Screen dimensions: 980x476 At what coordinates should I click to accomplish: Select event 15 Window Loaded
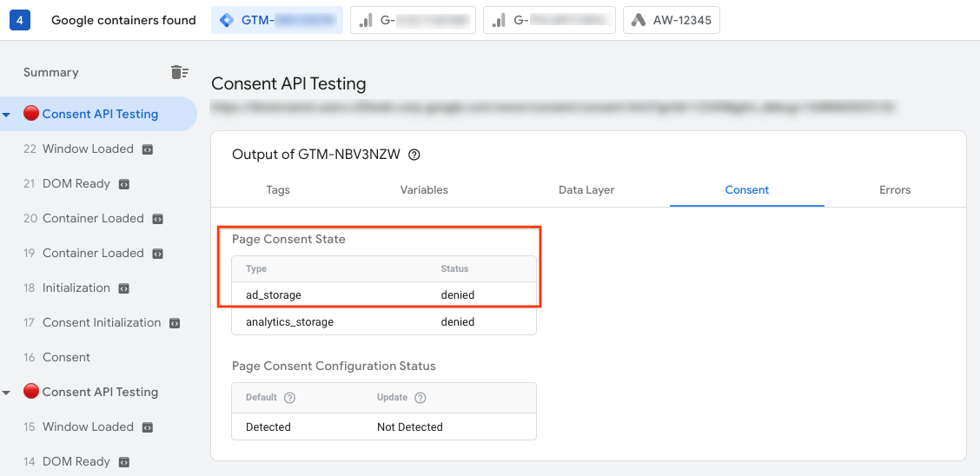point(88,427)
